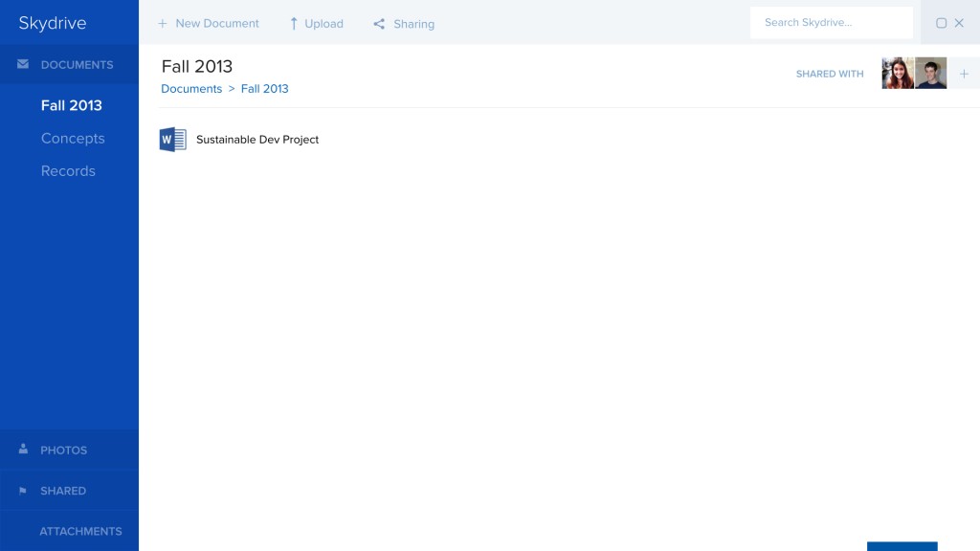The width and height of the screenshot is (980, 551).
Task: Click the Shared With label
Action: 830,74
